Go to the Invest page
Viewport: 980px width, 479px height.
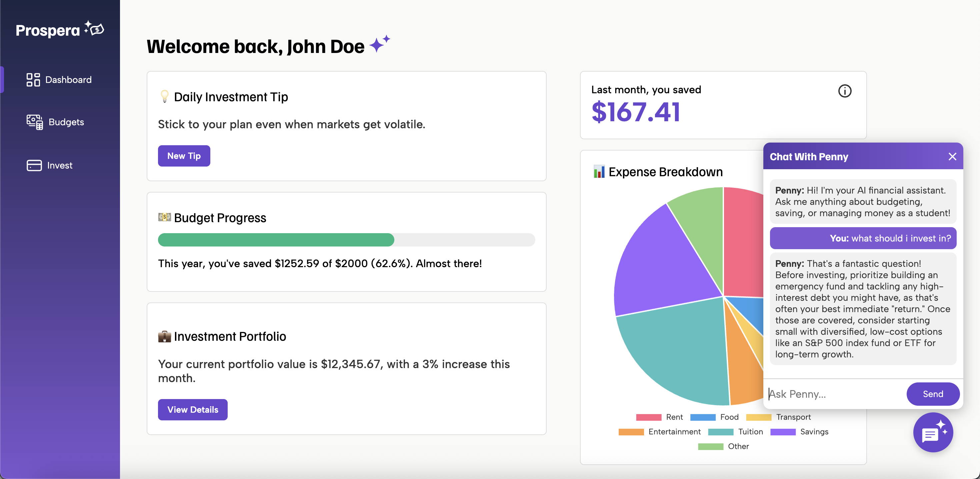pyautogui.click(x=59, y=165)
